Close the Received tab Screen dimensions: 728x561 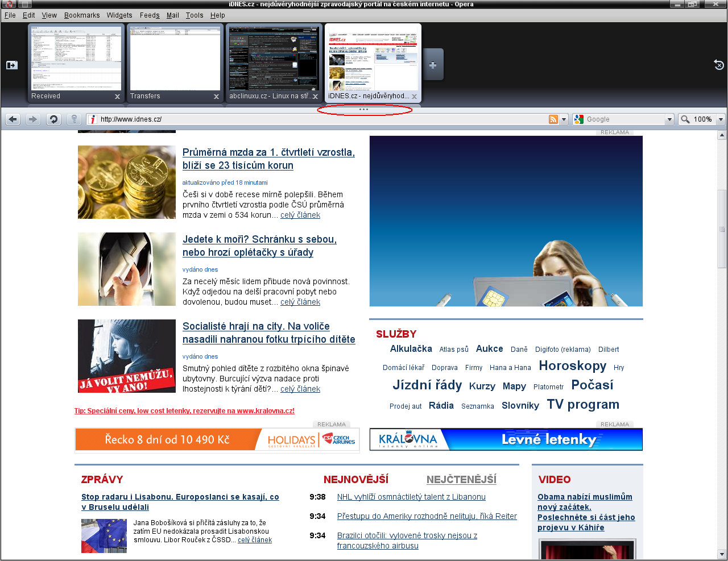point(117,97)
